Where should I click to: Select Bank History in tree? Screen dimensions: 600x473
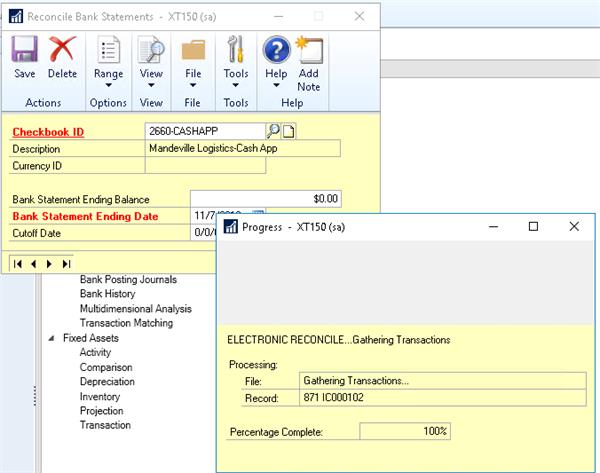click(108, 294)
